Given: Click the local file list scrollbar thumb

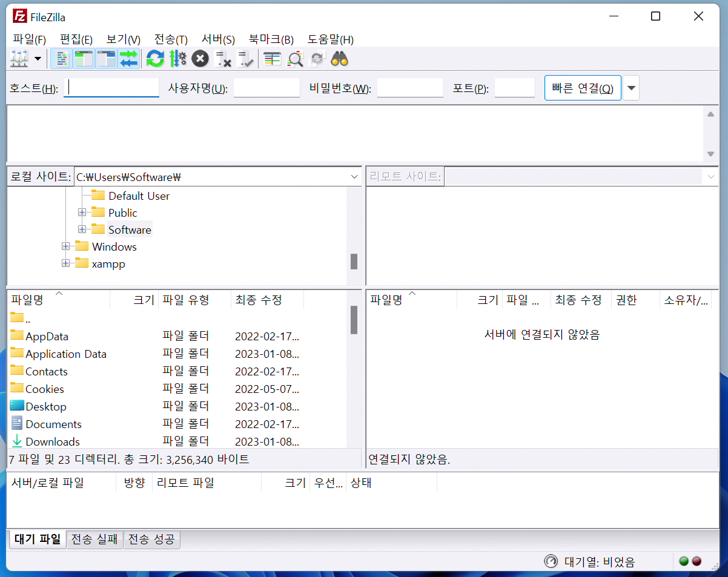Looking at the screenshot, I should coord(354,320).
